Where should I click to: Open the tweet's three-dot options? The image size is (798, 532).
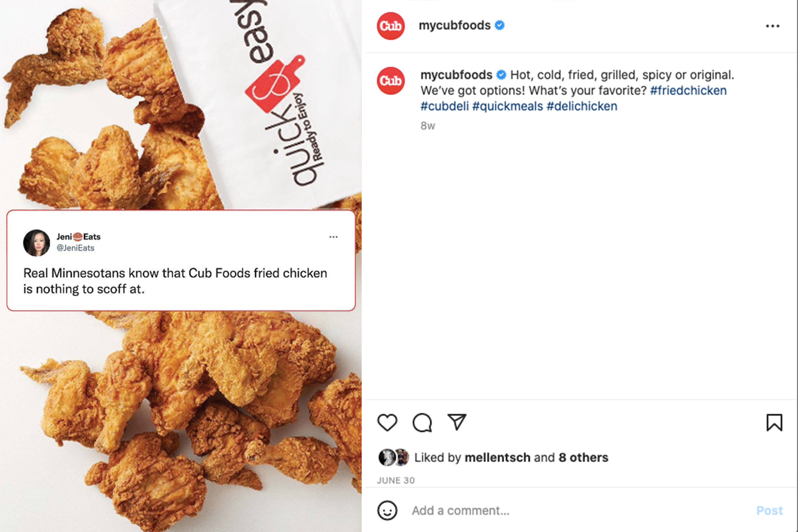click(334, 237)
